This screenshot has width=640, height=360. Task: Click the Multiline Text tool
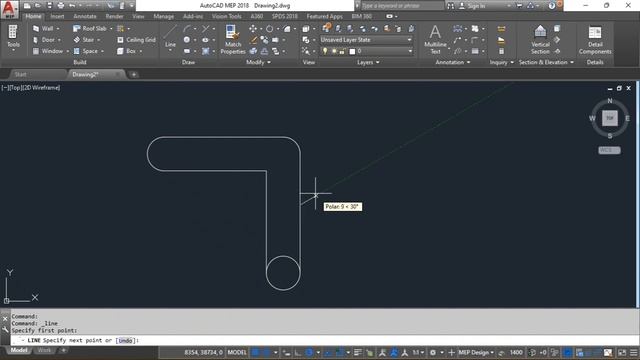435,39
